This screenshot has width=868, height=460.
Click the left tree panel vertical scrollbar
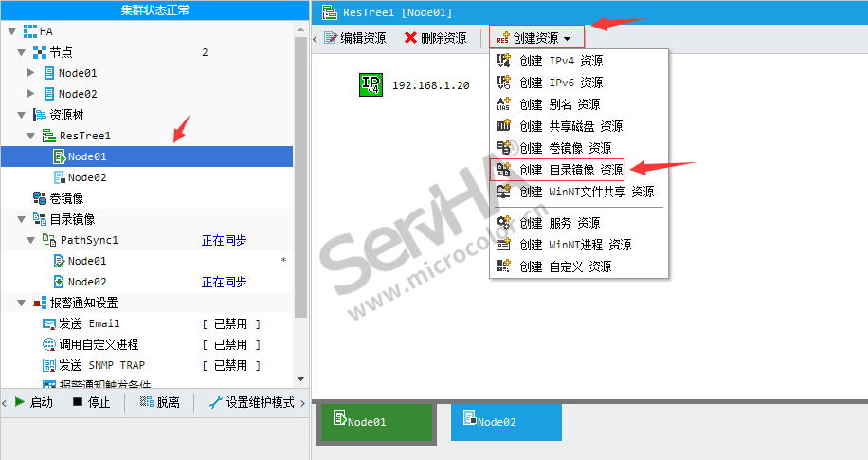[300, 190]
